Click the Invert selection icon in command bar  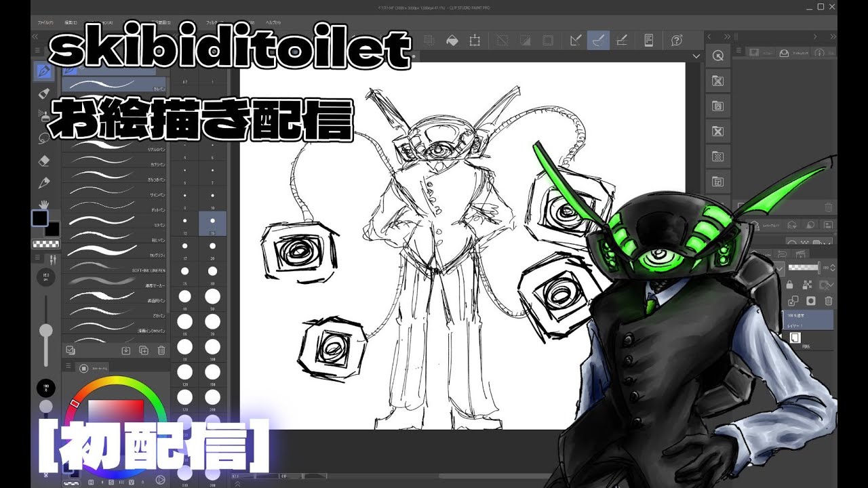point(525,41)
